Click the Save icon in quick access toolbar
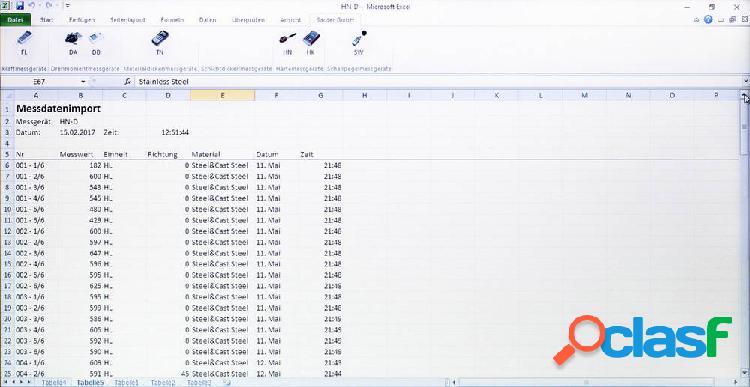 coord(20,6)
